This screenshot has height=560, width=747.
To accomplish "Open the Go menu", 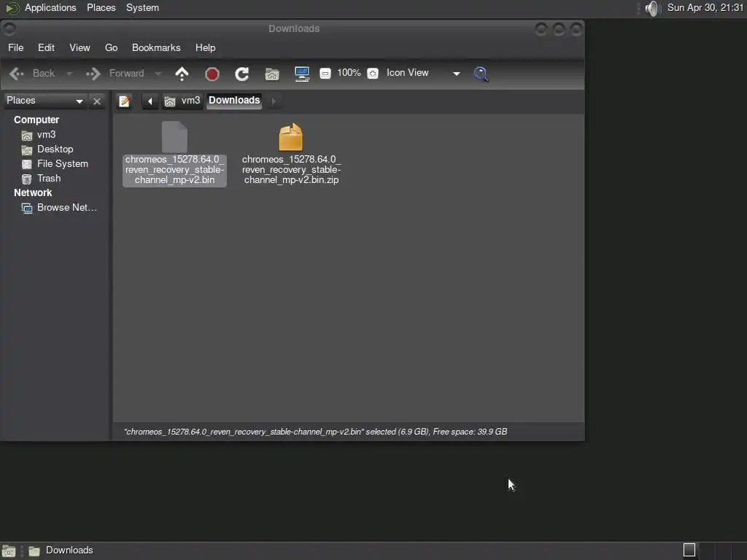I will pyautogui.click(x=111, y=47).
